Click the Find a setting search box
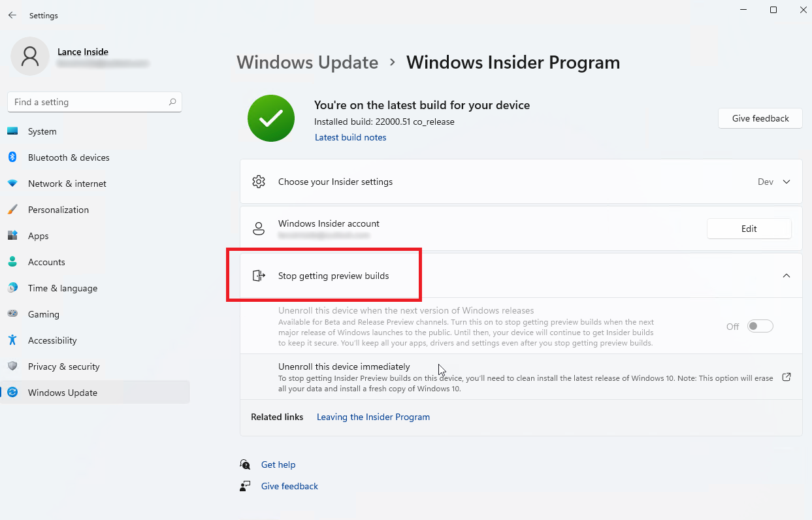Image resolution: width=812 pixels, height=520 pixels. (95, 102)
